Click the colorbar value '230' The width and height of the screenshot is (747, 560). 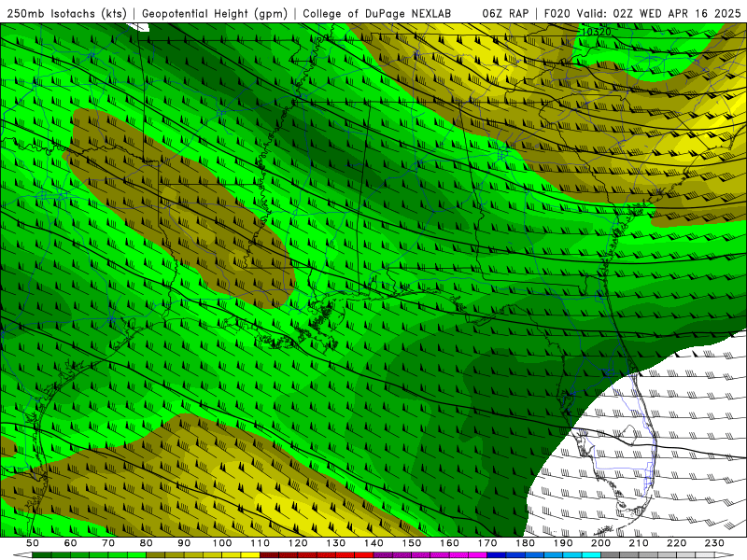(715, 543)
